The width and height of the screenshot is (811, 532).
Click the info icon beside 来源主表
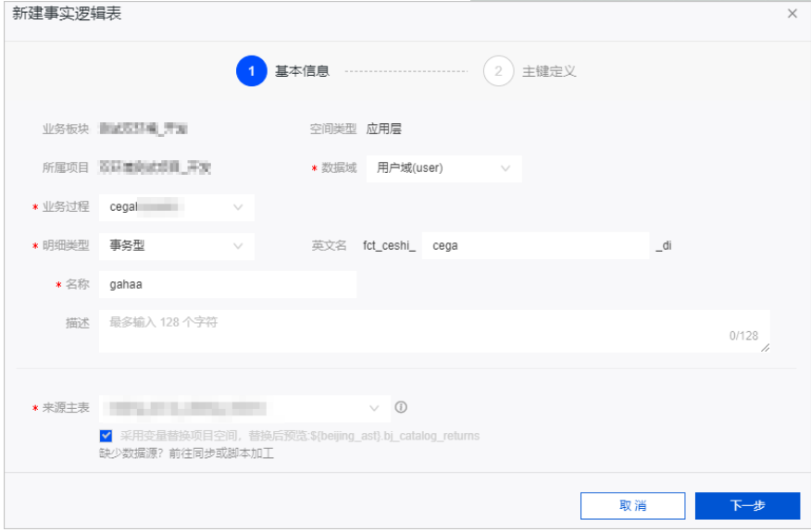click(401, 407)
